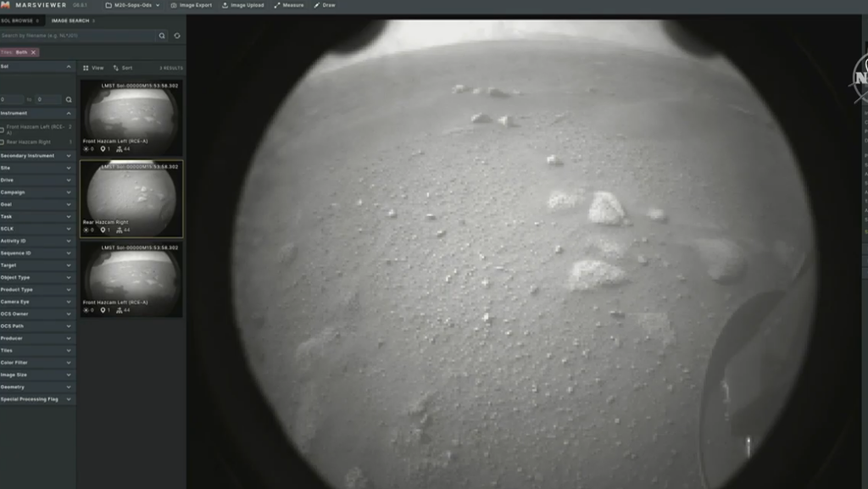Check the Front Hazcam Left instrument filter
The image size is (868, 489).
click(3, 130)
